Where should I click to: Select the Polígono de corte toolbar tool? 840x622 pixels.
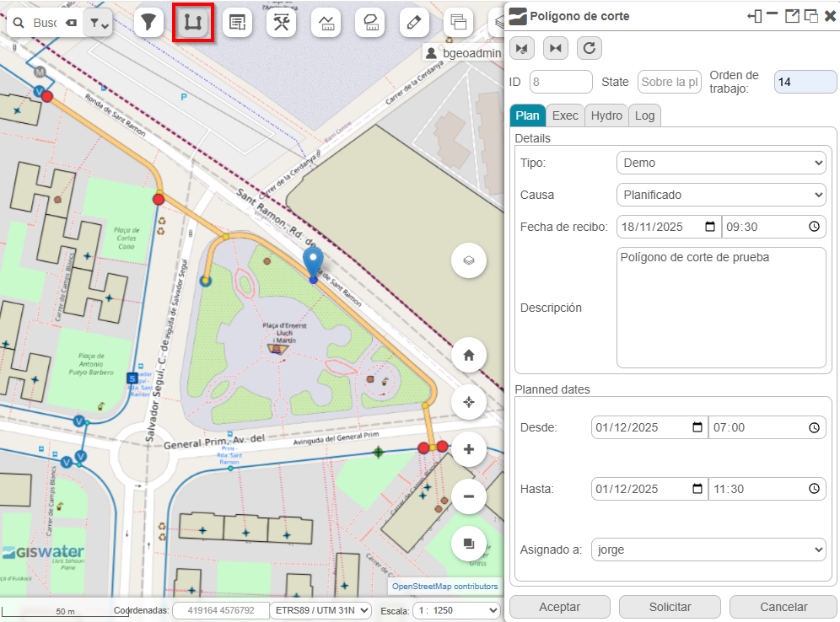pyautogui.click(x=192, y=23)
